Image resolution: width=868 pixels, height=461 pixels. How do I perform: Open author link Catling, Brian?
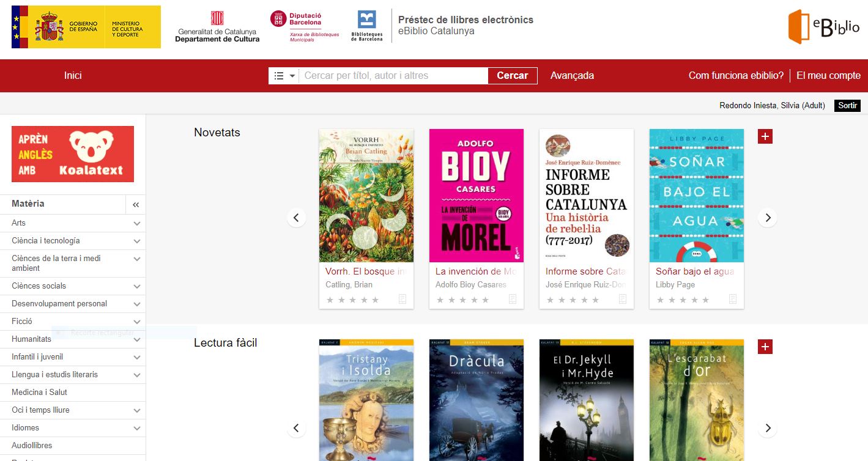coord(349,285)
